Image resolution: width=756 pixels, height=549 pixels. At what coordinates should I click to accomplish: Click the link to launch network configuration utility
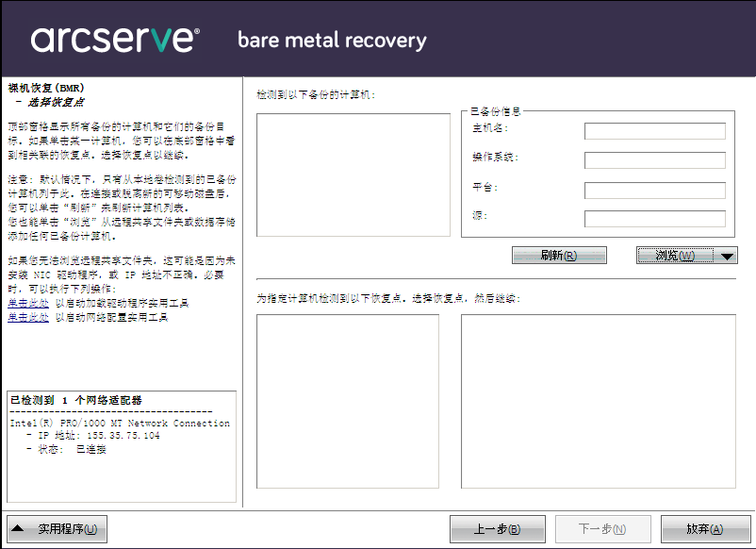(28, 317)
